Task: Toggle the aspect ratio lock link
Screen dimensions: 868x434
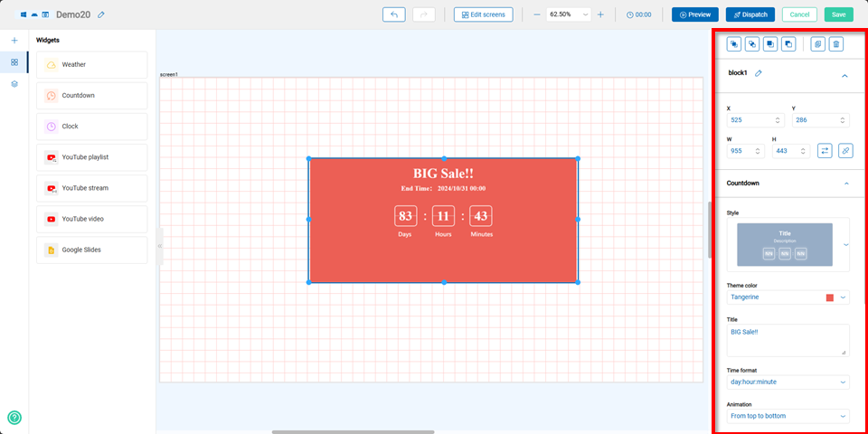Action: coord(845,151)
